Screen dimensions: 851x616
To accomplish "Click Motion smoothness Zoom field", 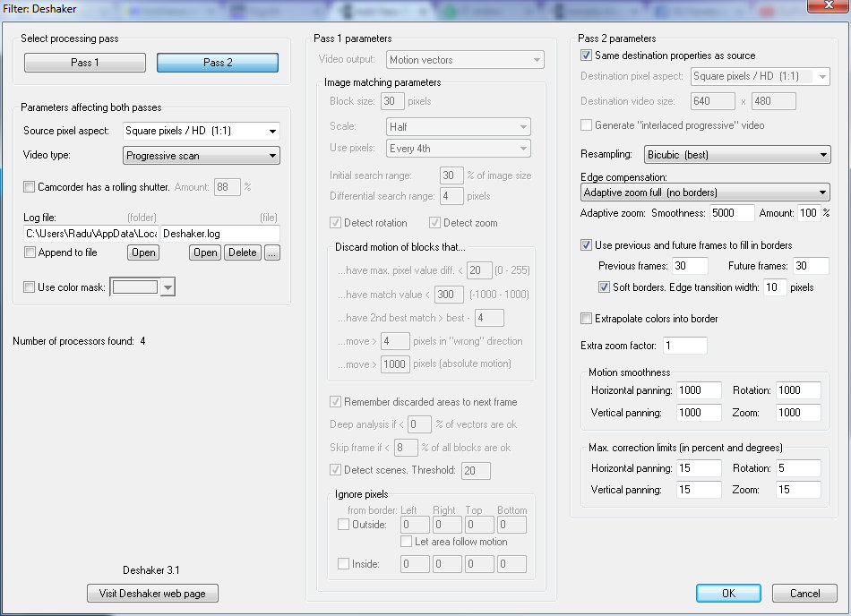I will click(x=798, y=413).
